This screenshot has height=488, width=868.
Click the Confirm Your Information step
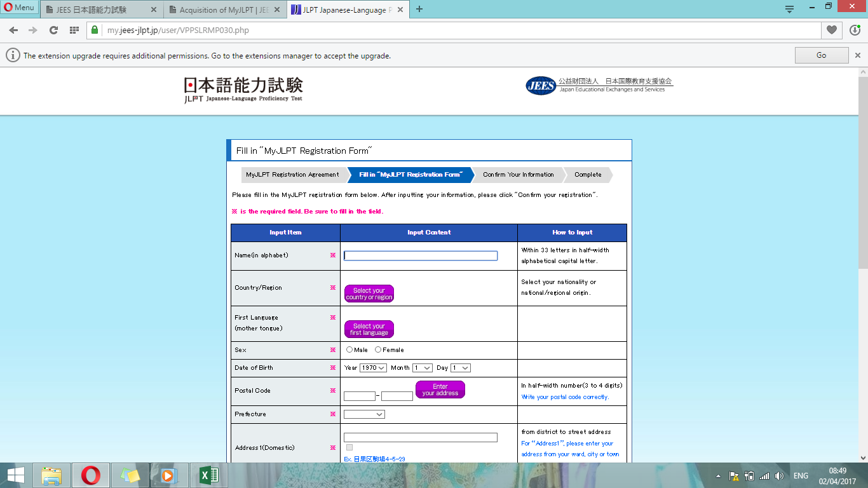pyautogui.click(x=518, y=175)
